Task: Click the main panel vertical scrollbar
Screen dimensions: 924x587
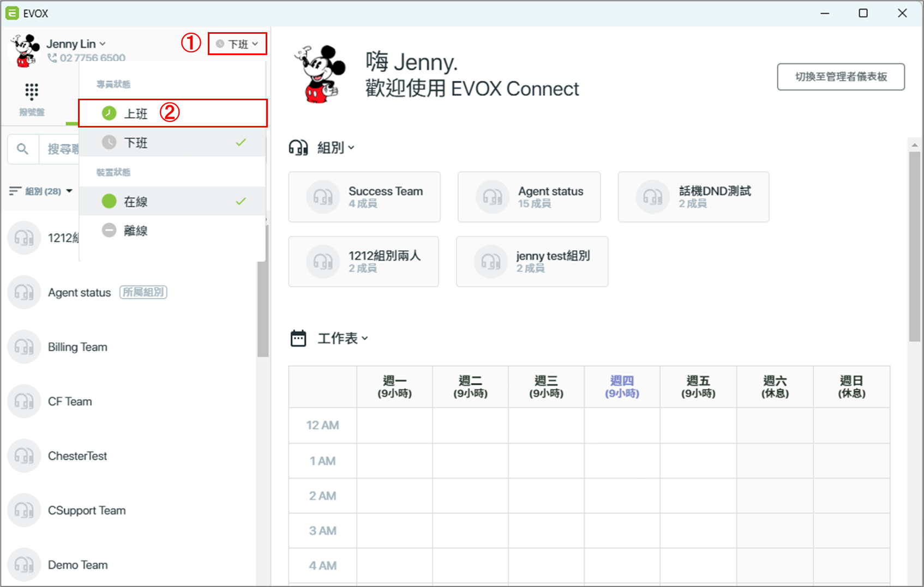Action: point(914,247)
